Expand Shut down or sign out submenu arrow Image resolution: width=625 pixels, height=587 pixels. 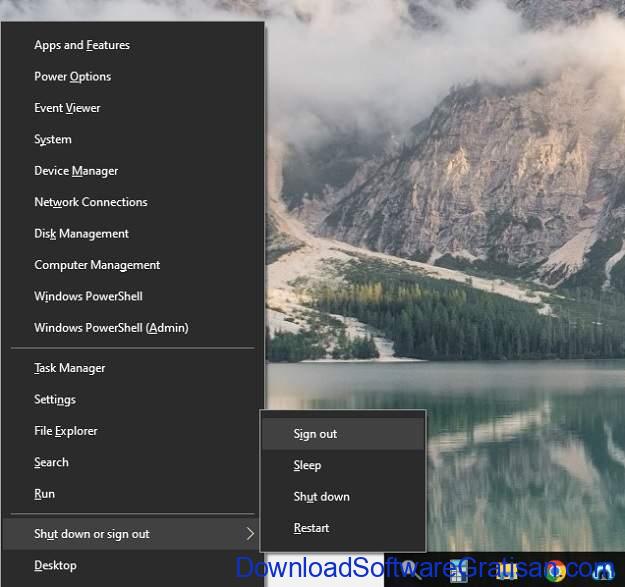pos(250,534)
